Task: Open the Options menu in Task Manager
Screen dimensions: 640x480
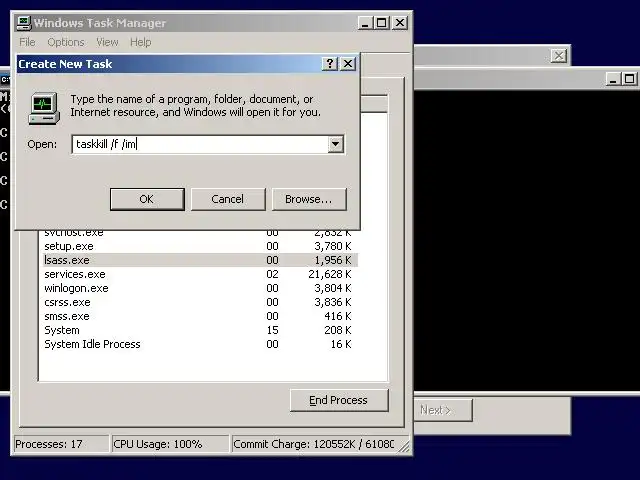Action: (x=66, y=42)
